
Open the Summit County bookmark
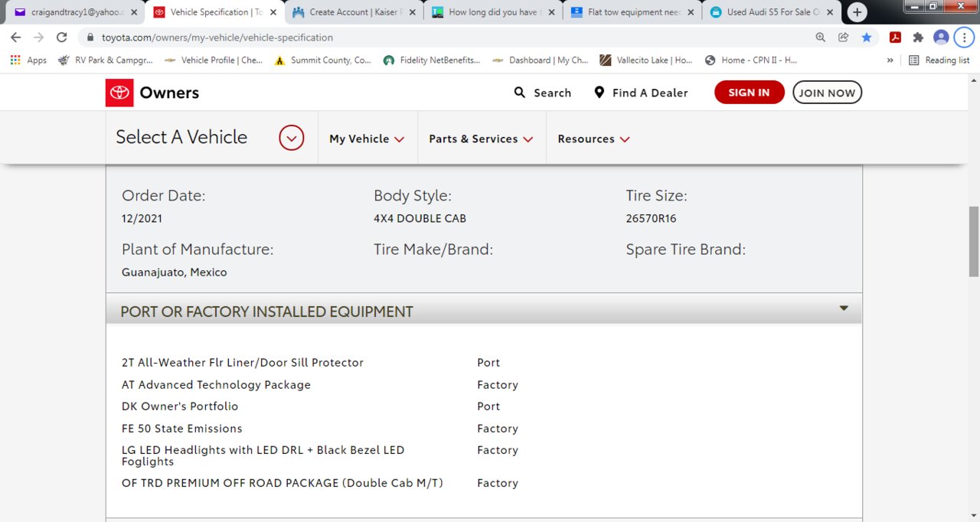[322, 60]
